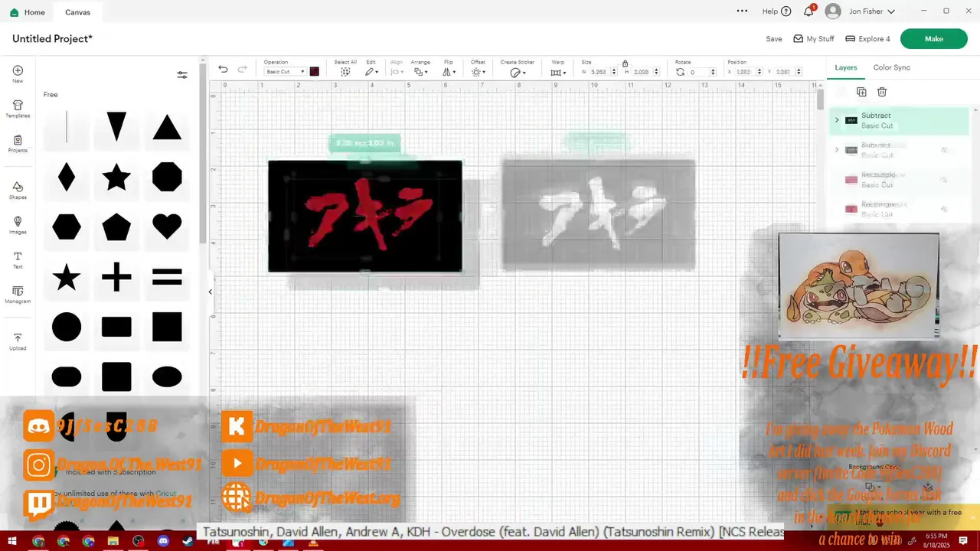Expand the hidden Subtract layer group
Viewport: 980px width, 551px height.
pos(837,150)
